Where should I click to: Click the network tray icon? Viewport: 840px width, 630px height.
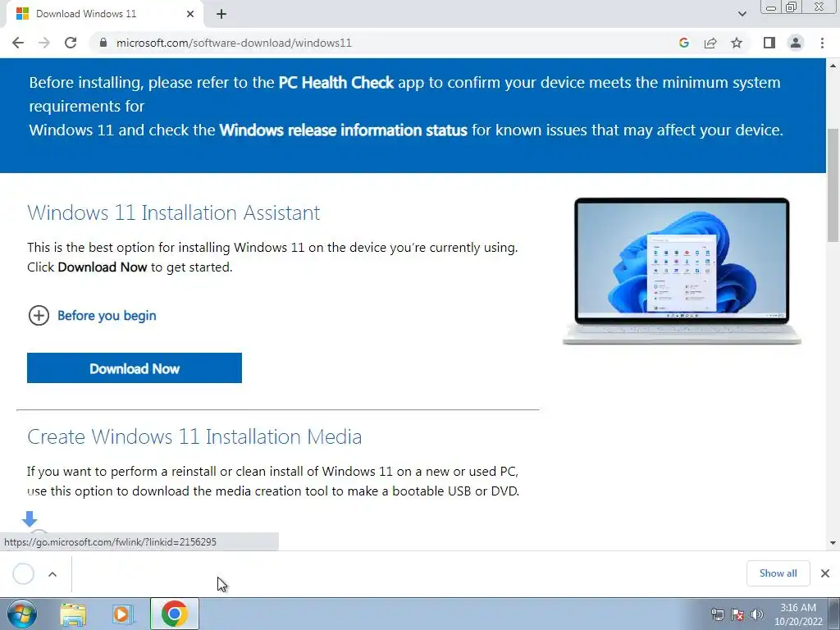tap(717, 614)
